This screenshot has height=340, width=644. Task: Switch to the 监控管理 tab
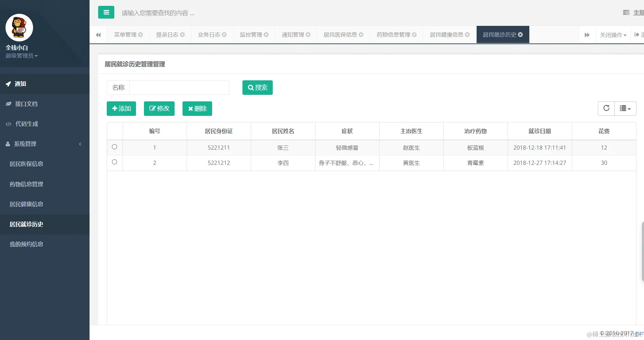coord(251,34)
